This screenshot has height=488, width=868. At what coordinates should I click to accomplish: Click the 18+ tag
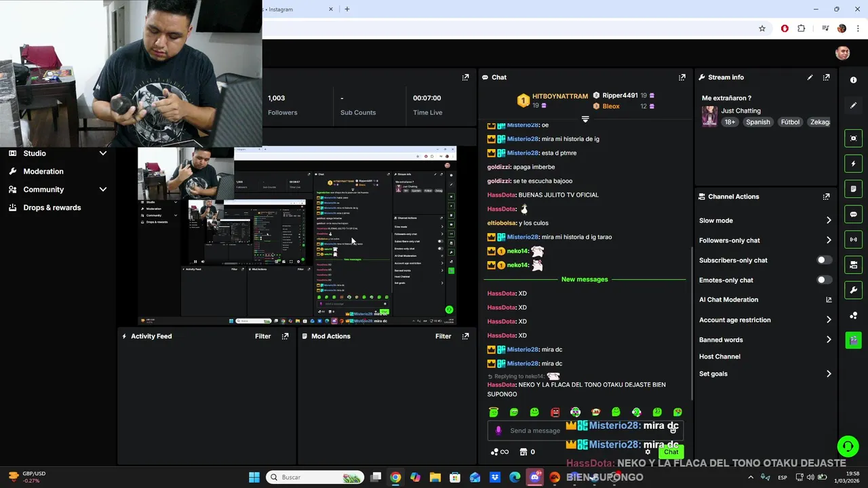(x=730, y=122)
